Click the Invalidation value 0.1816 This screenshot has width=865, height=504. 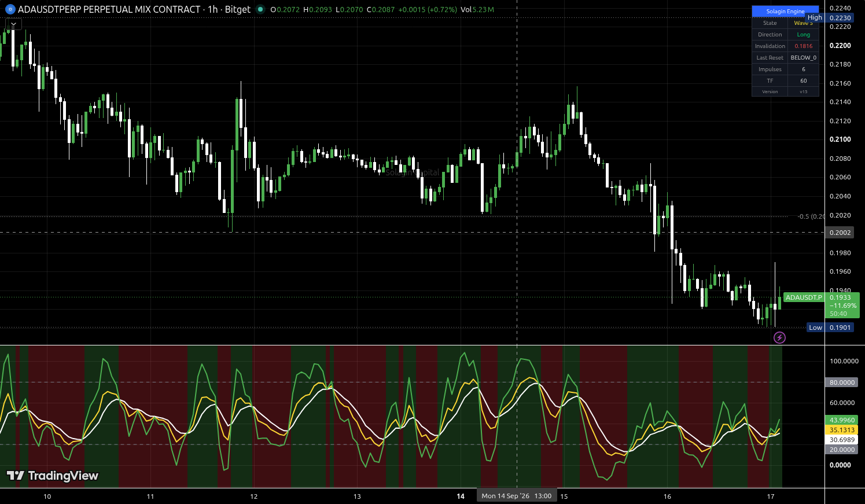click(x=803, y=46)
